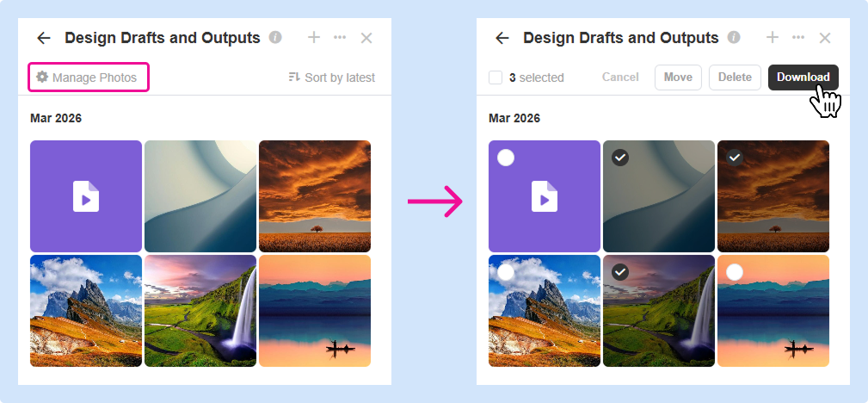Deselect the checked waterfall photo

[619, 272]
